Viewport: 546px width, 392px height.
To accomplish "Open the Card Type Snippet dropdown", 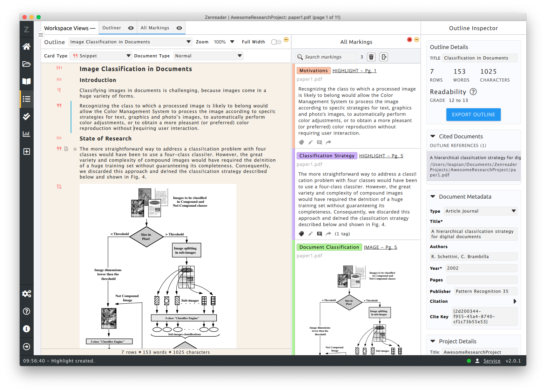I will pyautogui.click(x=101, y=56).
